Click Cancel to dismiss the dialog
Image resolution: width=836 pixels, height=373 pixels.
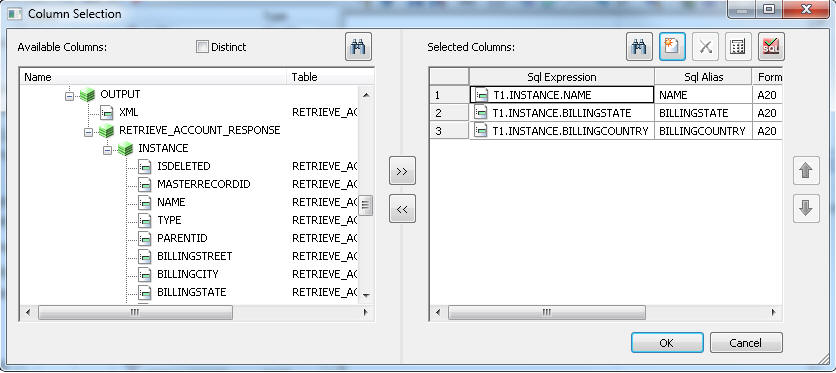click(x=746, y=343)
